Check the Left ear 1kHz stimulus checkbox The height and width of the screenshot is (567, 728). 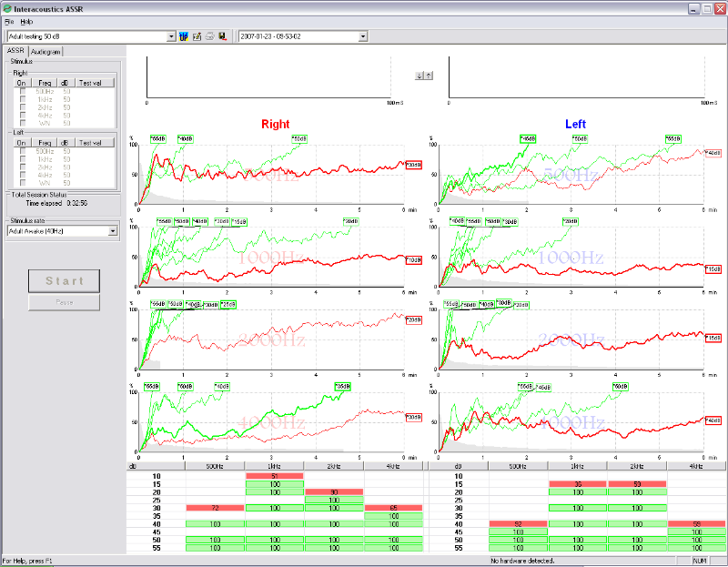pos(23,159)
